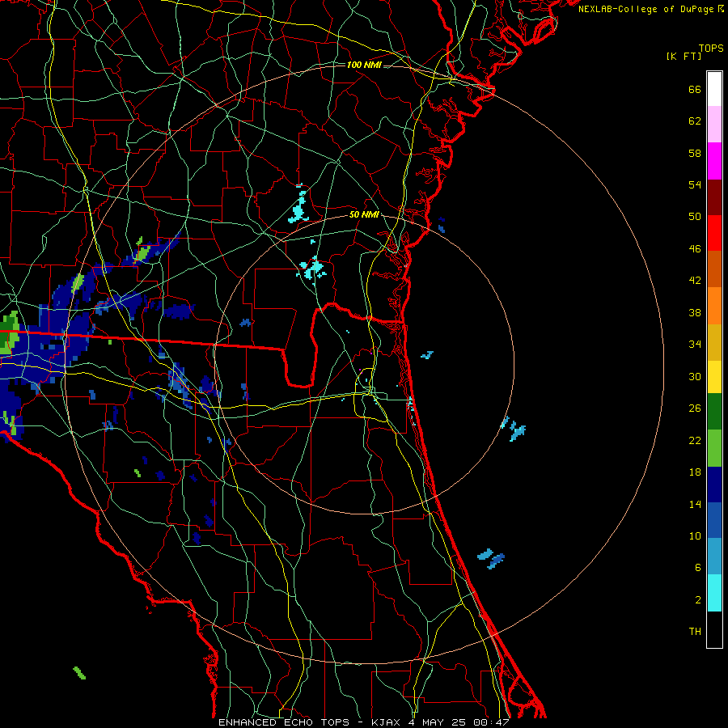Select the navy blue legend swatch
The height and width of the screenshot is (728, 728).
point(714,485)
